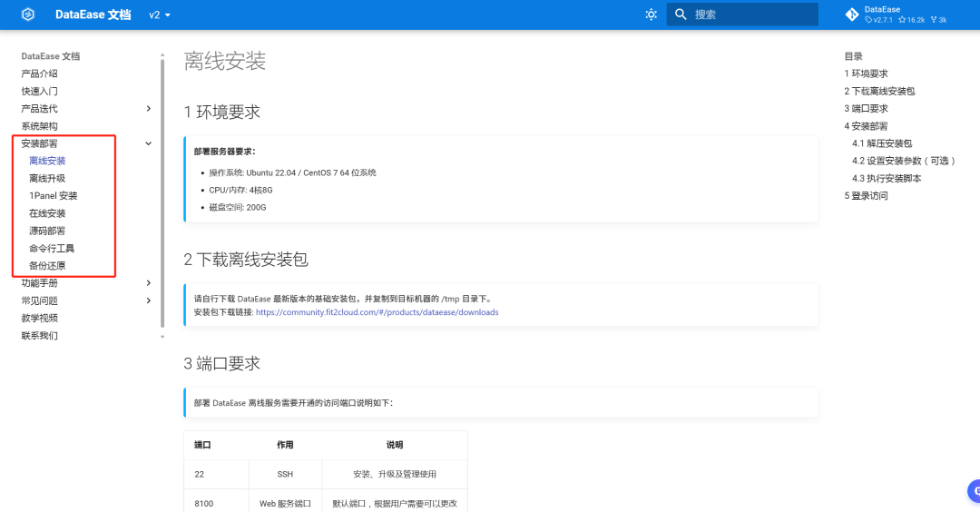Screen dimensions: 980x512
Task: Click the 端口 column header
Action: (x=202, y=445)
